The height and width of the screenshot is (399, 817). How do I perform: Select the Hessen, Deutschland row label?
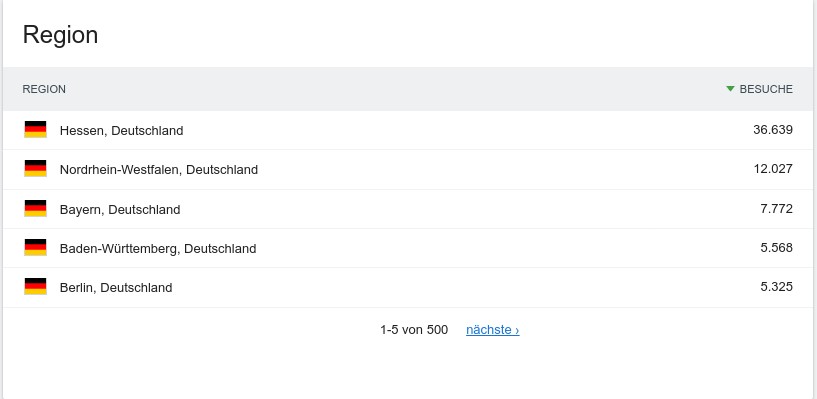pyautogui.click(x=121, y=130)
